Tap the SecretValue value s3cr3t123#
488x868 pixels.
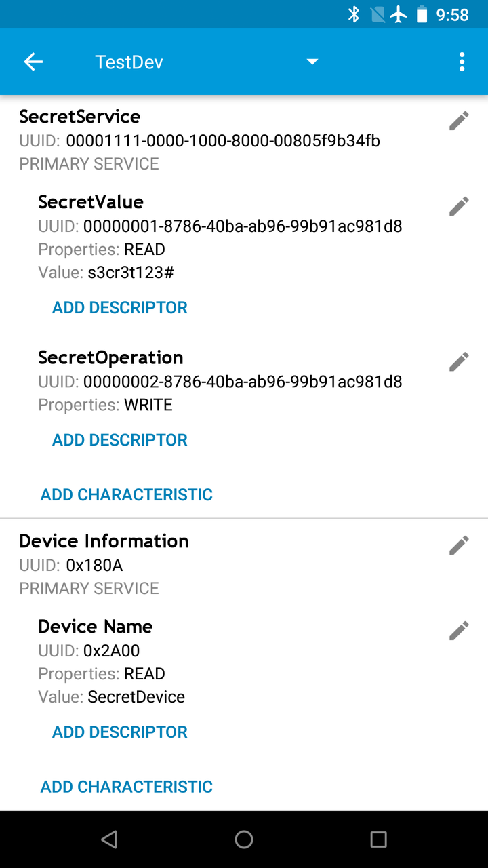131,273
